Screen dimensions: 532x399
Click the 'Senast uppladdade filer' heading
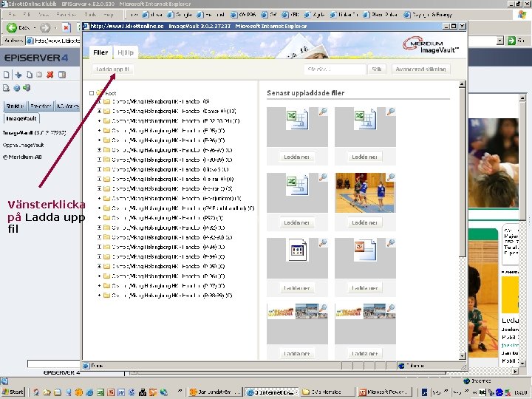[x=306, y=93]
